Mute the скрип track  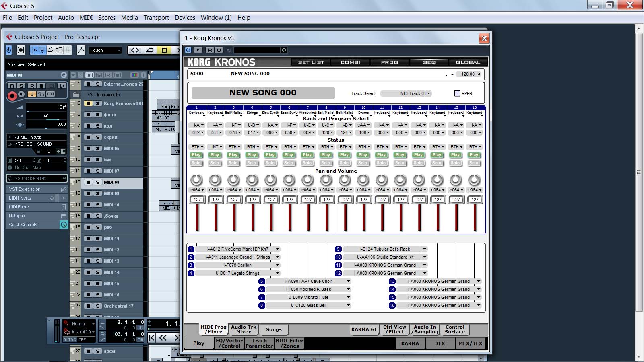click(x=89, y=137)
